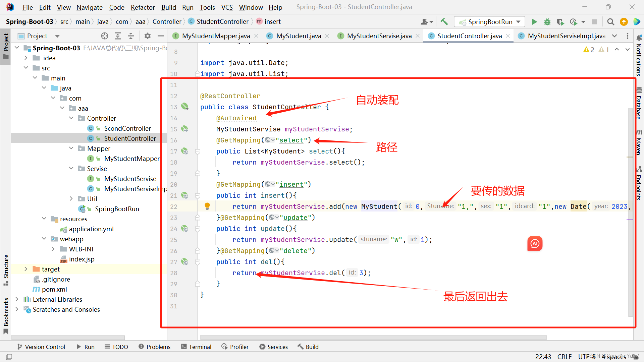Click the gutter endpoint icon on line 17

pos(185,151)
